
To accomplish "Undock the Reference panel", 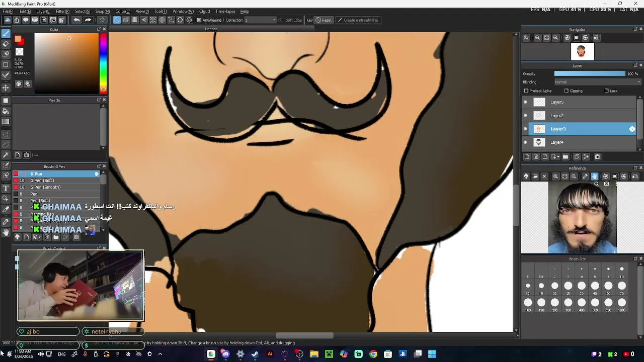I will [x=635, y=168].
